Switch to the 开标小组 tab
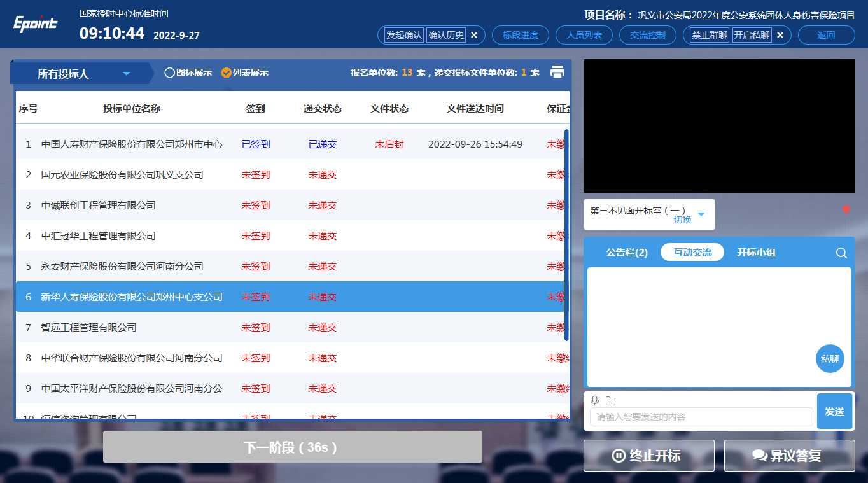This screenshot has height=483, width=868. click(756, 253)
